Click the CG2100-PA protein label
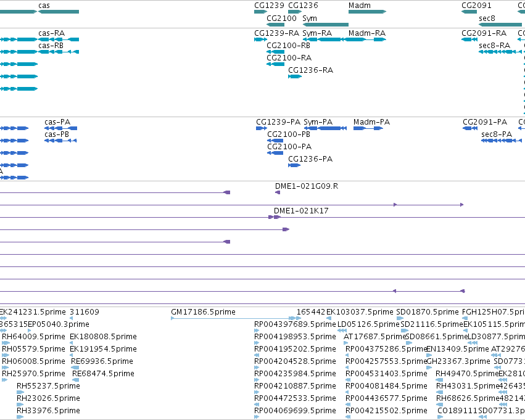The width and height of the screenshot is (525, 420). [x=289, y=147]
